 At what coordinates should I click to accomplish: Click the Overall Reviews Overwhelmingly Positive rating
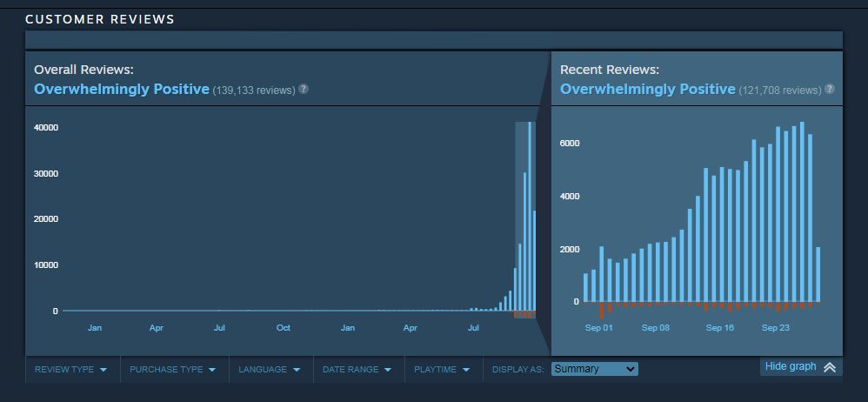point(122,89)
